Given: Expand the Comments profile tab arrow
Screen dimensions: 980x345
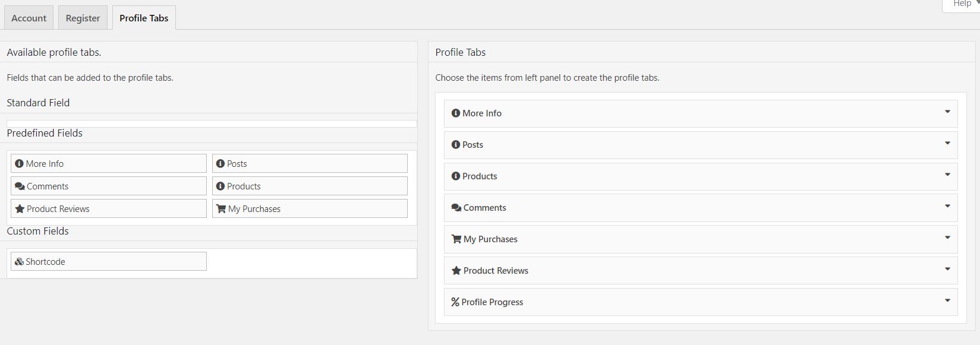Looking at the screenshot, I should (947, 206).
